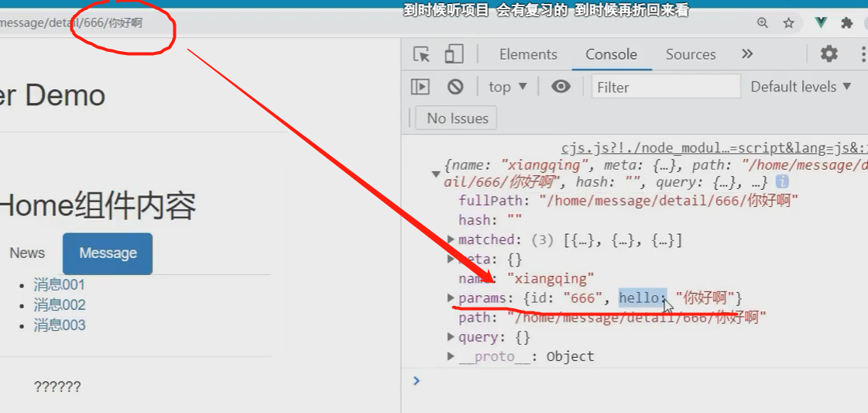The image size is (868, 413).
Task: Click the fullPath value text
Action: pyautogui.click(x=669, y=201)
